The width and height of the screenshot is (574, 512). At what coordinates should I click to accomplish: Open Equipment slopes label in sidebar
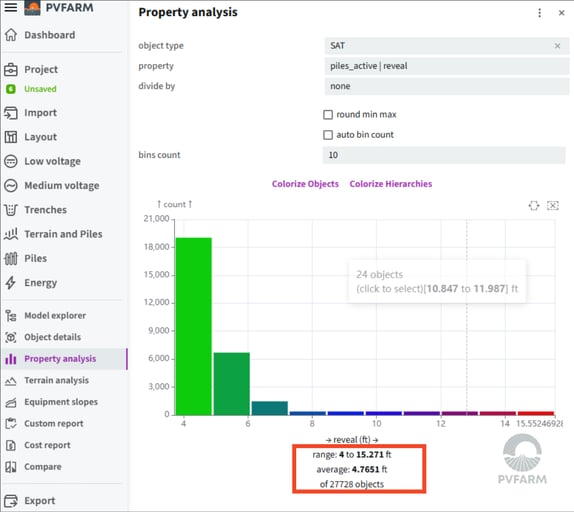click(61, 402)
